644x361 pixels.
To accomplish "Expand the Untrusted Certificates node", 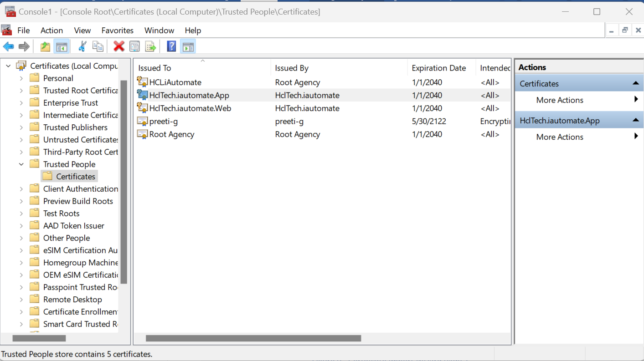I will (21, 140).
